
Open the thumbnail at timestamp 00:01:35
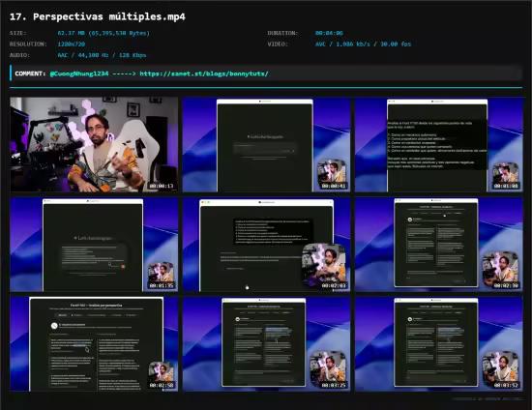coord(94,245)
